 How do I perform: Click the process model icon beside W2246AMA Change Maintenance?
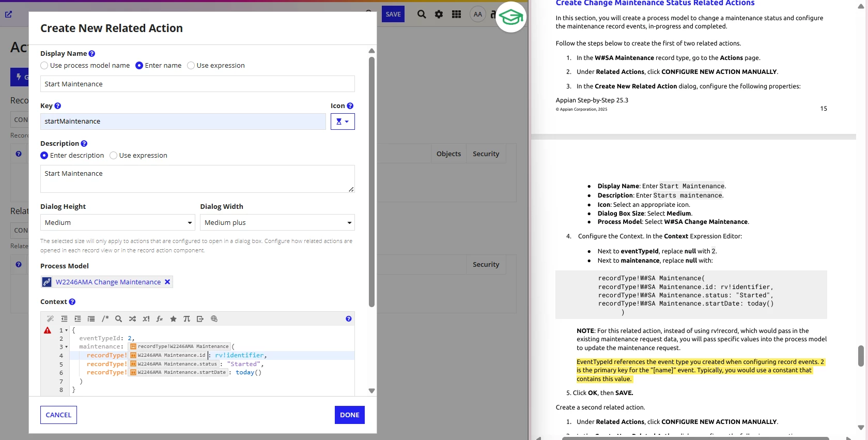click(x=47, y=282)
